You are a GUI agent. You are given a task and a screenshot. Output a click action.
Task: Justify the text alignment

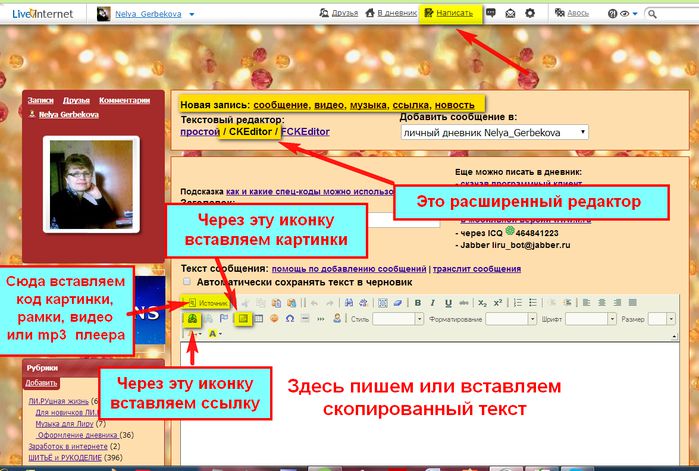pyautogui.click(x=633, y=303)
